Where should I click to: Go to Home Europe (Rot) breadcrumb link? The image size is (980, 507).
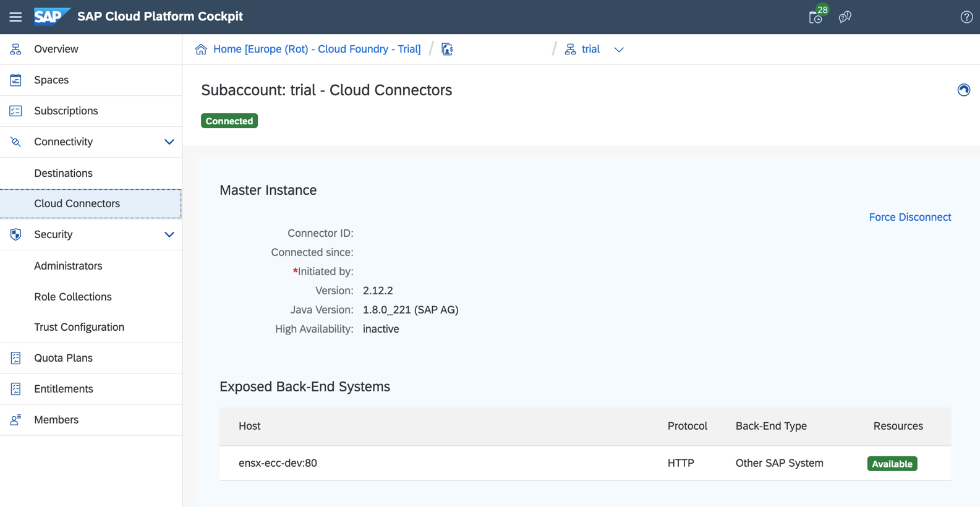point(317,49)
